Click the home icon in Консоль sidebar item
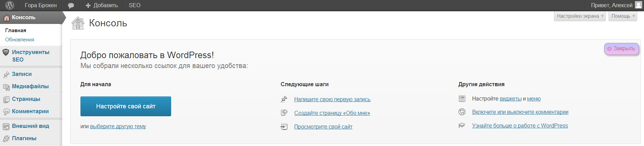 [6, 18]
